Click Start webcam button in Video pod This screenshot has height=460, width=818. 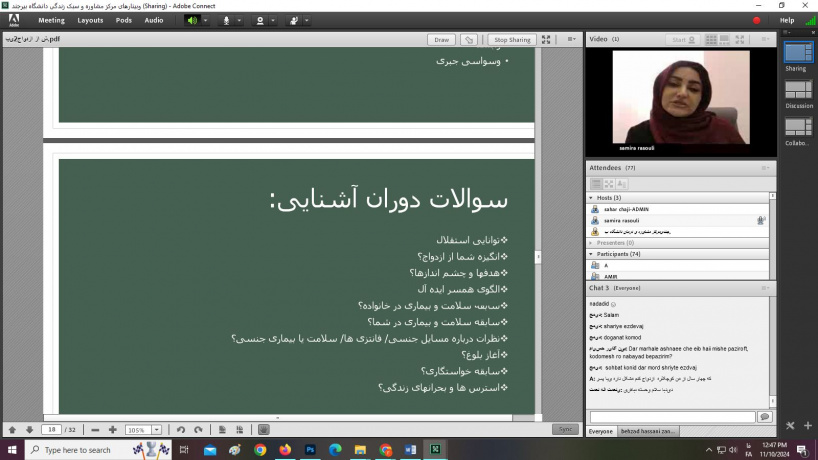pos(683,40)
